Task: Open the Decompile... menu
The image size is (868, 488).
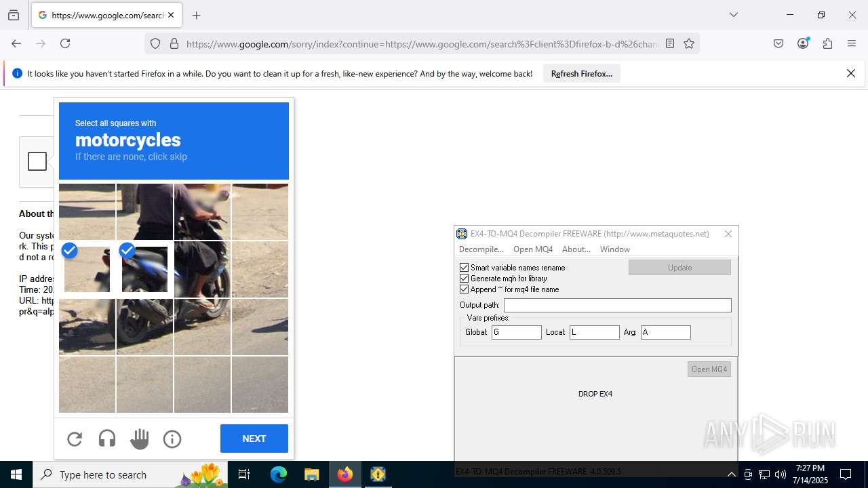Action: coord(481,249)
